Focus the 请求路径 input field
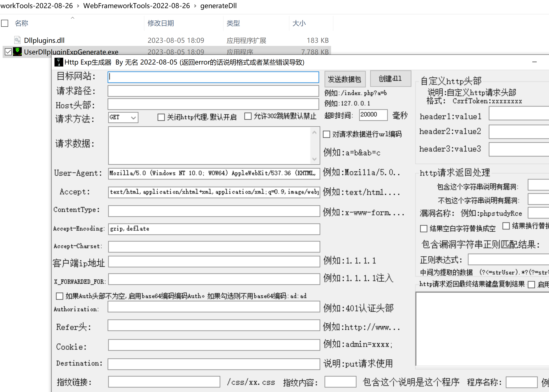The image size is (549, 392). [213, 91]
